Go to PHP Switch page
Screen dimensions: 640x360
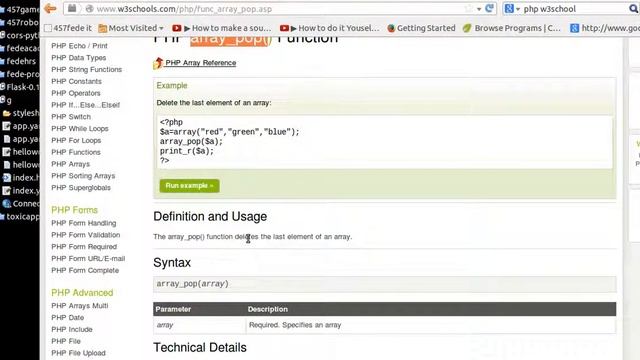pos(71,117)
